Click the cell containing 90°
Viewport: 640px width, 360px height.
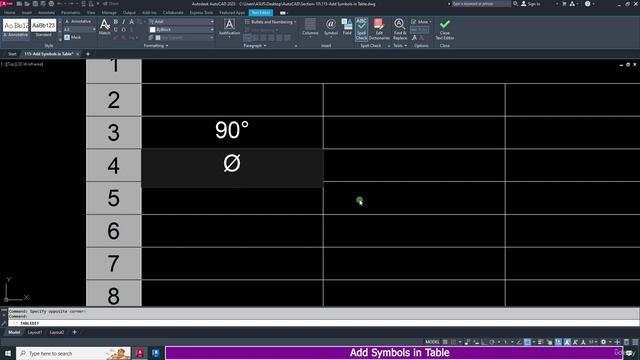coord(232,132)
